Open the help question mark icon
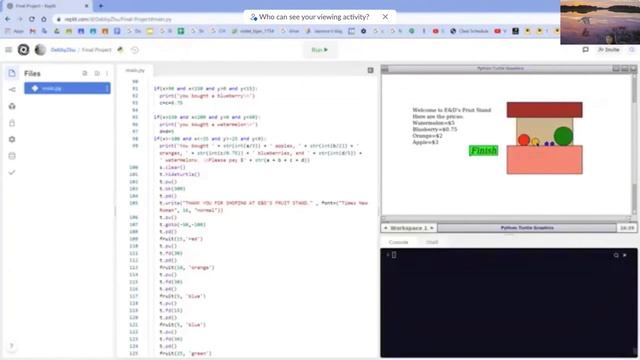The width and height of the screenshot is (640, 360). 11,346
